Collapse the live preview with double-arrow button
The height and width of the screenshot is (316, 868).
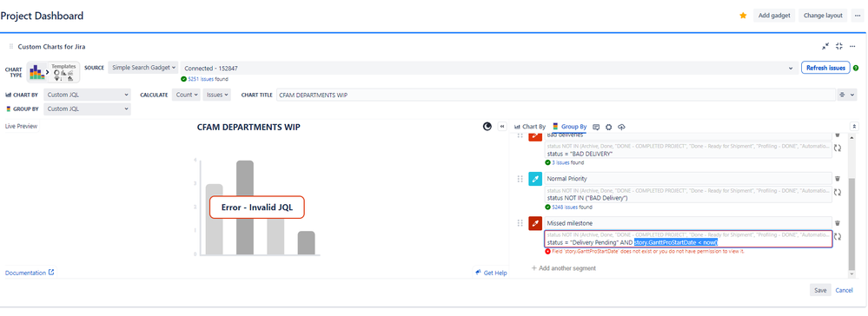pos(503,126)
